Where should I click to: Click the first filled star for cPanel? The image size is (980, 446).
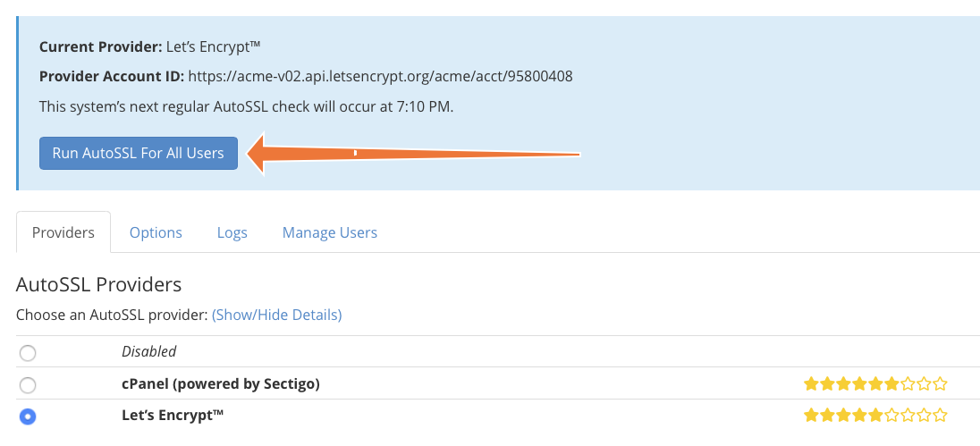pos(811,384)
